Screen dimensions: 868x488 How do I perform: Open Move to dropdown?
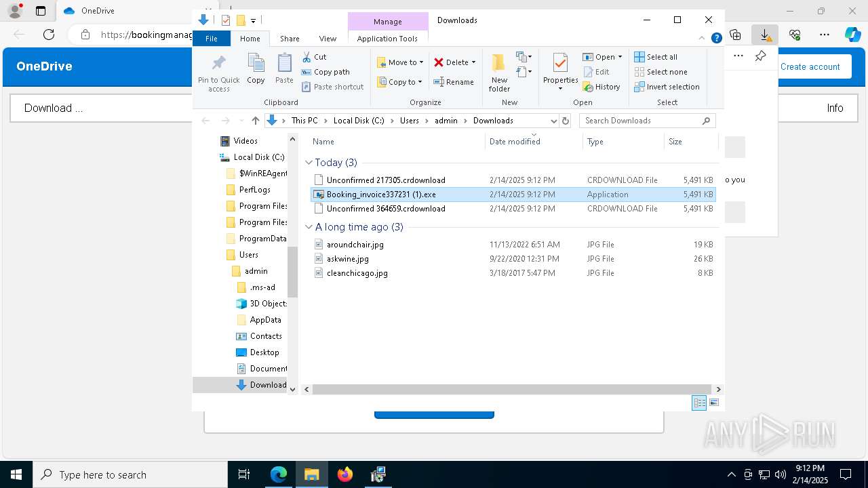(x=400, y=62)
